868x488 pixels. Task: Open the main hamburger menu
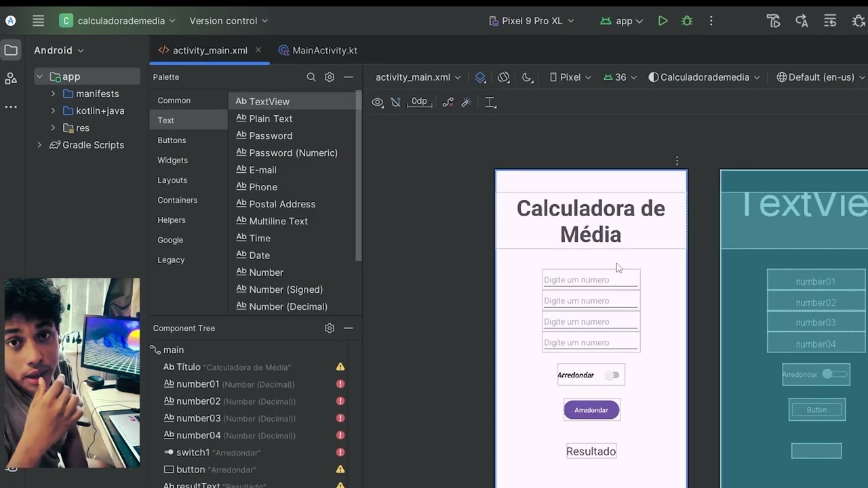pos(38,21)
